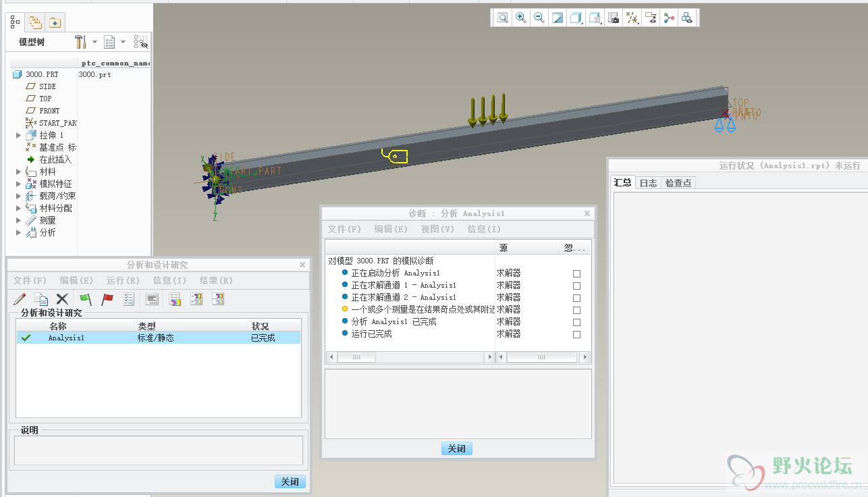Click the first rainbow results review icon
This screenshot has height=497, width=868.
(175, 298)
